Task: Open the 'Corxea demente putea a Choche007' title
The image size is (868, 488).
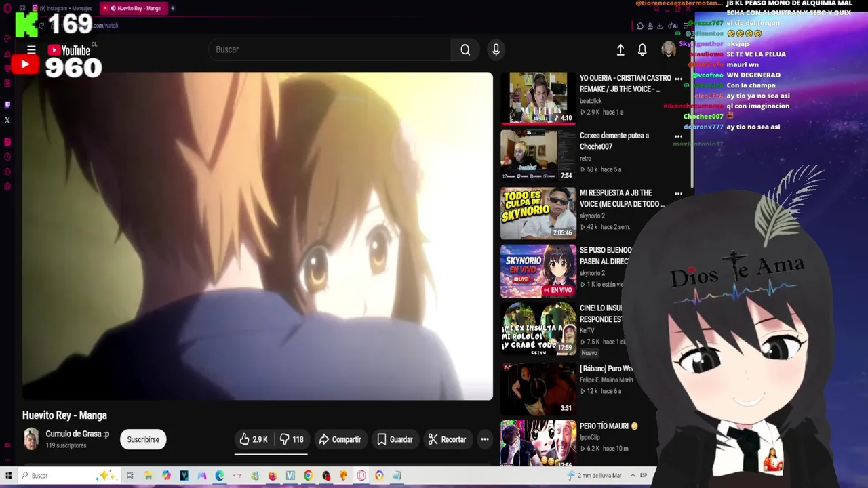Action: coord(614,141)
